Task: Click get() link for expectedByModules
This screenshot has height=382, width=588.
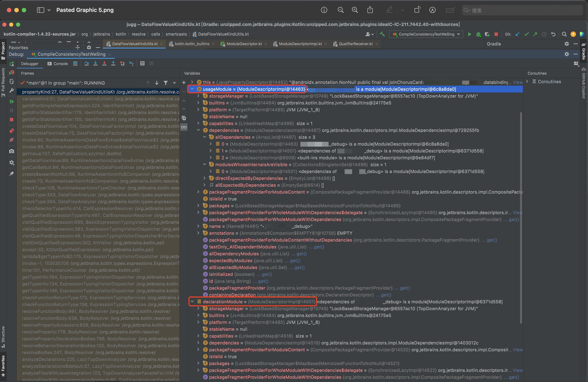Action: 295,261
